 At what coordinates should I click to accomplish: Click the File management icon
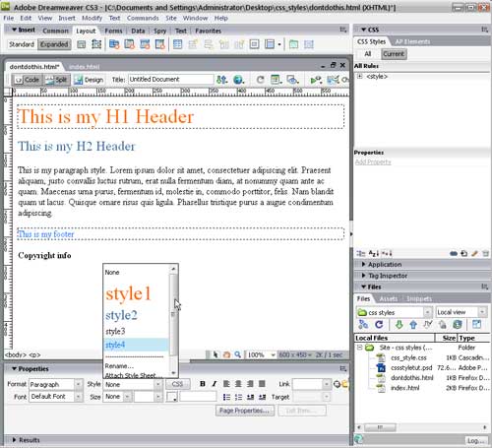222,80
